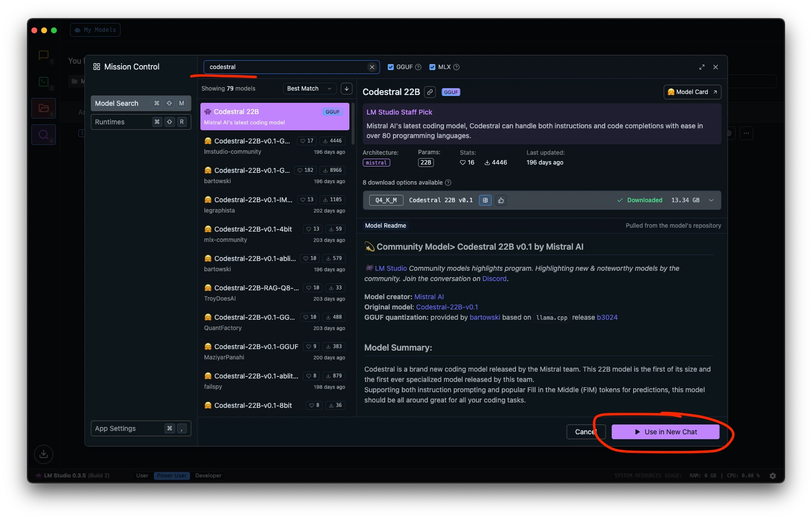Select MaziyarPanahi Codestral-22B-v0.1-GGUF result
Viewport: 812px width, 519px height.
click(275, 352)
